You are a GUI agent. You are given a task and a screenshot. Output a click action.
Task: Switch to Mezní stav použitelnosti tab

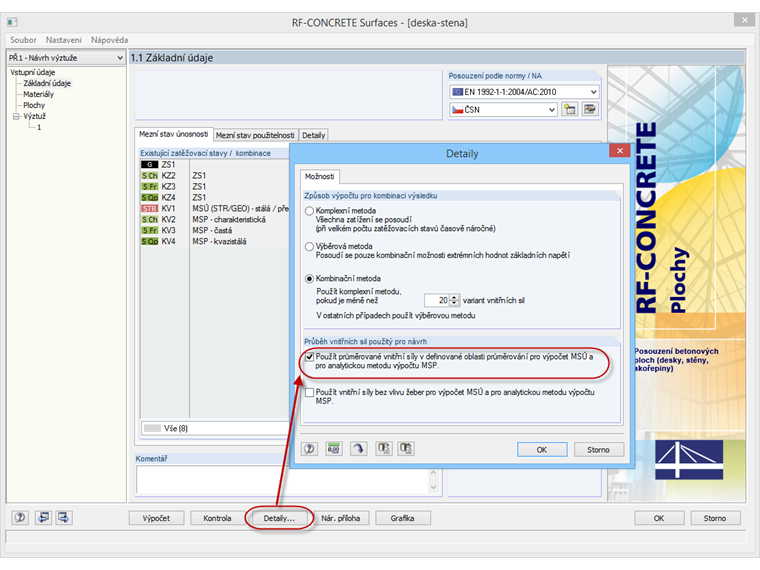[x=255, y=135]
